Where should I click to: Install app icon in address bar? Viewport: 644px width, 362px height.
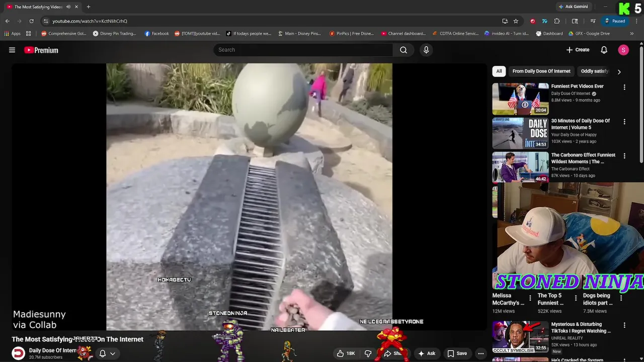tap(505, 21)
